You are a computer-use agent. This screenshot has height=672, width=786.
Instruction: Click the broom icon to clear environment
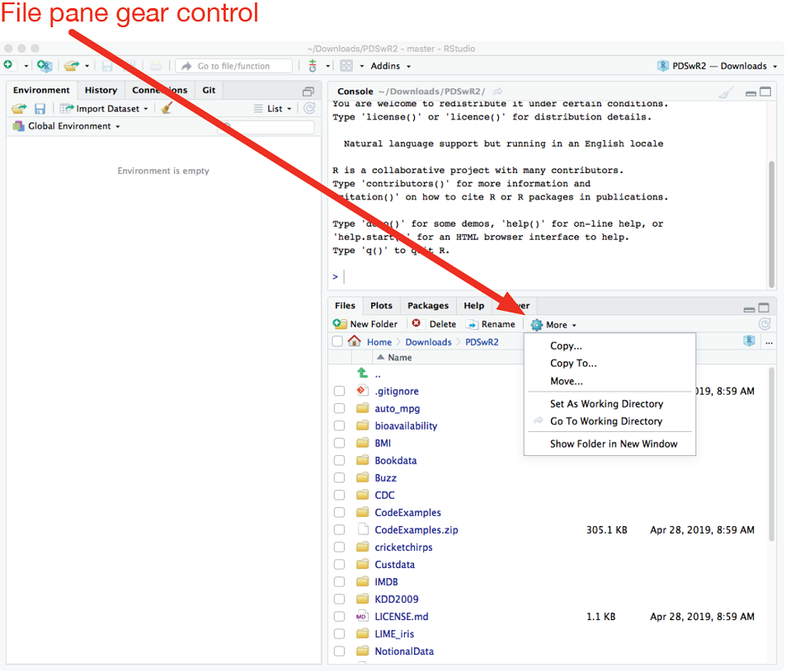(x=167, y=108)
